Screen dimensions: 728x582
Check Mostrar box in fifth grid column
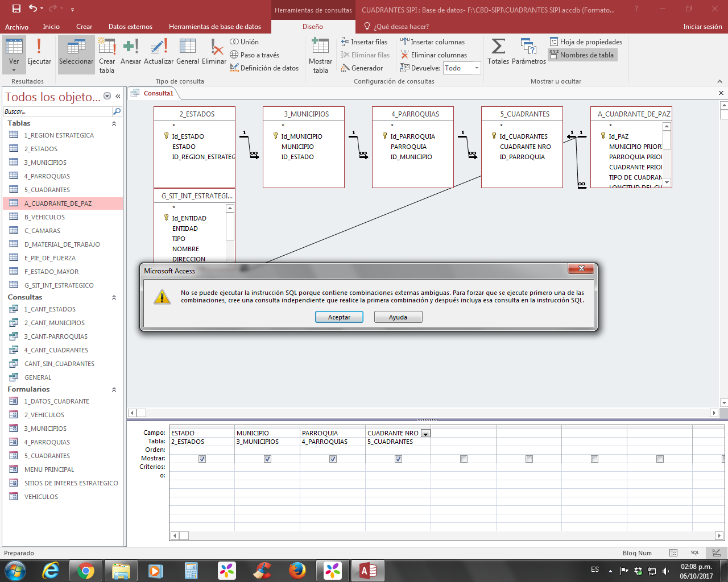464,459
